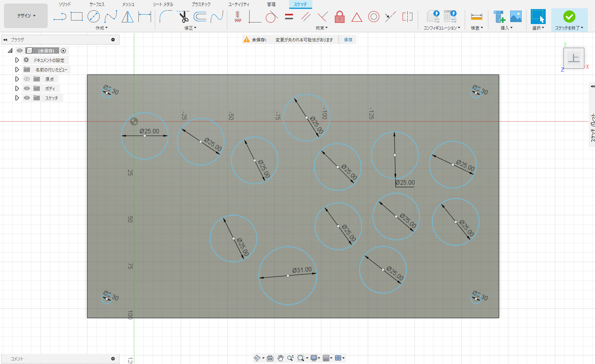Open the 修正 dropdown menu
595x364 pixels.
point(190,28)
